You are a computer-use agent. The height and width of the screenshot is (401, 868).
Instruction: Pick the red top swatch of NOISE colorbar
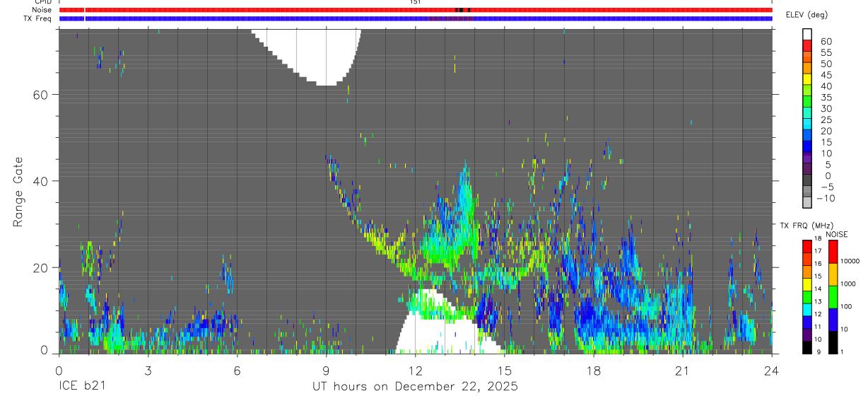[x=833, y=252]
